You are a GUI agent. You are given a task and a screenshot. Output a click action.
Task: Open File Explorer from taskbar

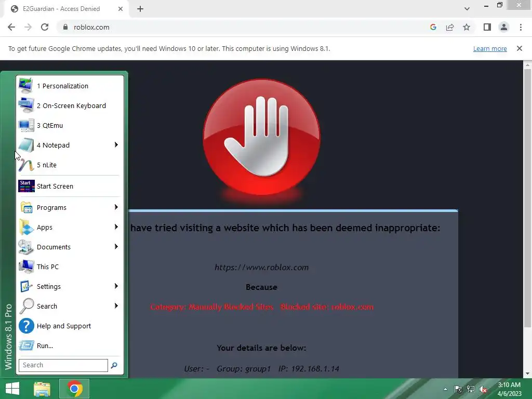[42, 389]
